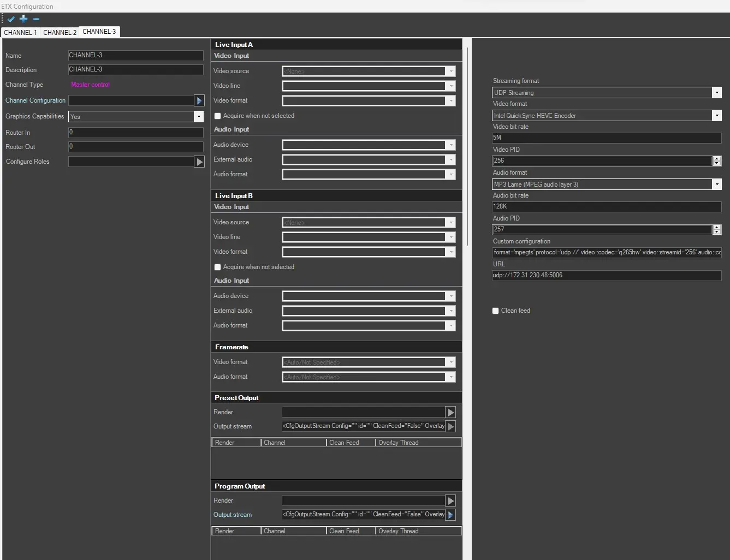
Task: Increase Video PID with stepper up arrow
Action: [717, 158]
